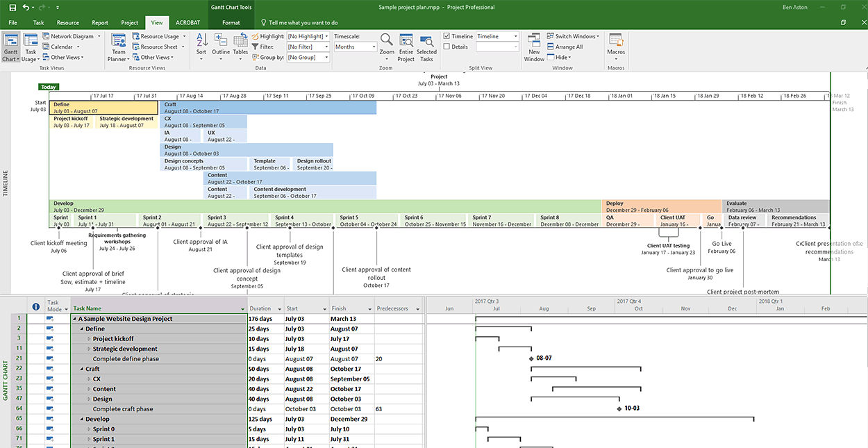Open the Task Usage view
Image resolution: width=868 pixels, height=448 pixels.
click(x=31, y=47)
